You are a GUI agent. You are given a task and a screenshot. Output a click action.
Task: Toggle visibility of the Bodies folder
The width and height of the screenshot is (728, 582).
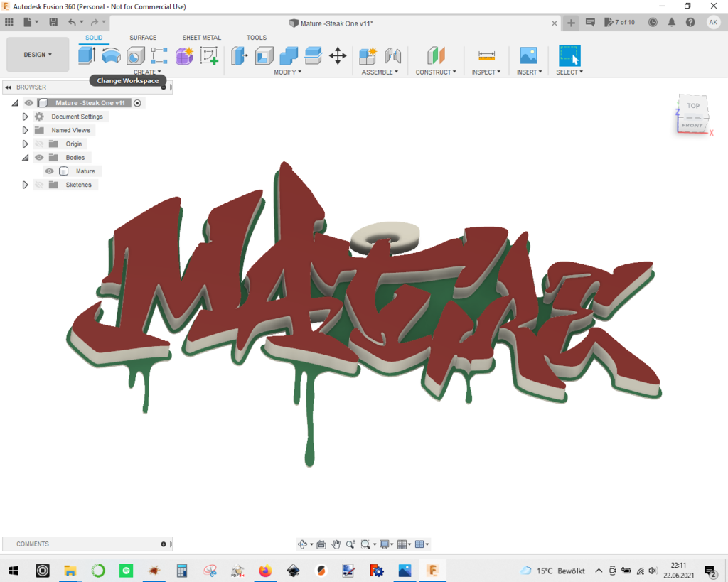[x=40, y=157]
